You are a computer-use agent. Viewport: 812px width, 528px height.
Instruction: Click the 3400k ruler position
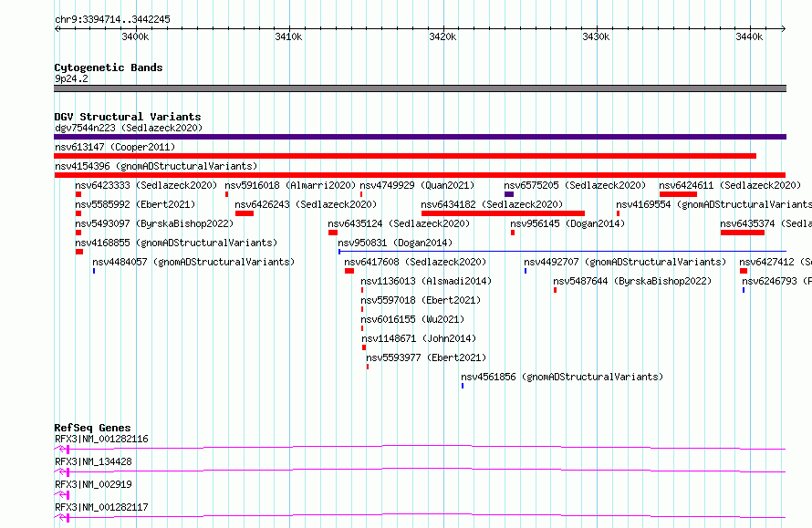click(x=135, y=36)
